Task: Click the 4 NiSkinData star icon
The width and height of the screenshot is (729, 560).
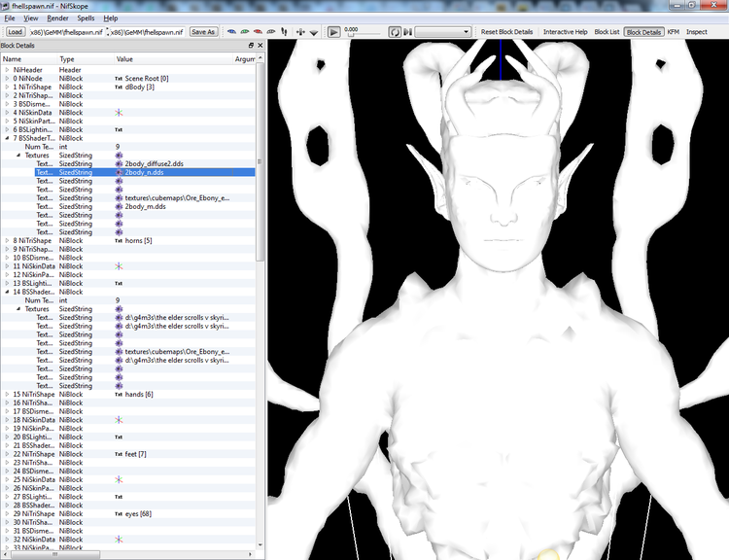Action: [119, 113]
